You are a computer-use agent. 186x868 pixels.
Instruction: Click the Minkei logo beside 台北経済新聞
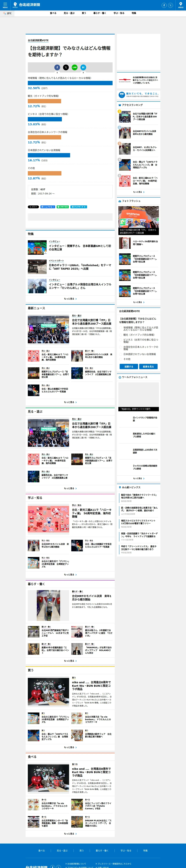click(15, 5)
